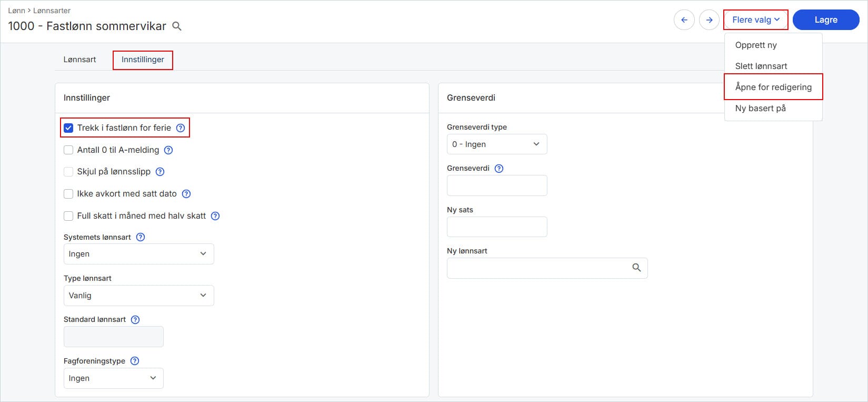Viewport: 868px width, 402px height.
Task: Click into the Ny sats input field
Action: [x=497, y=227]
